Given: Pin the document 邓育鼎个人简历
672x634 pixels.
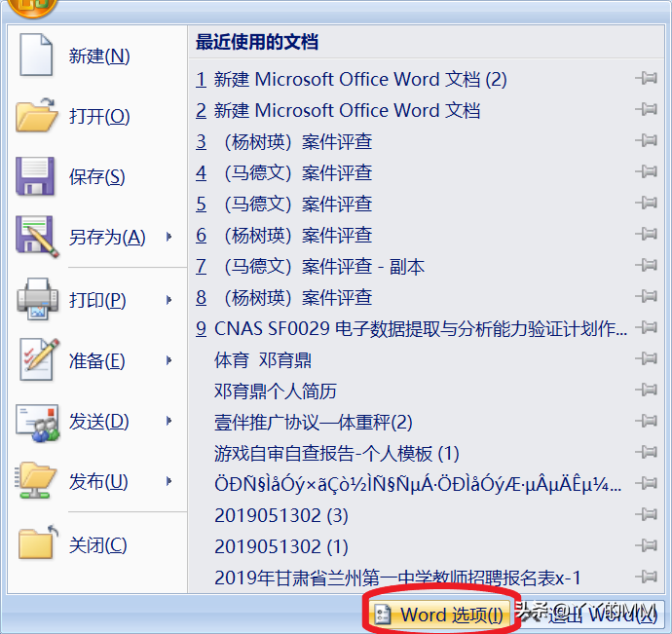Looking at the screenshot, I should pyautogui.click(x=647, y=390).
